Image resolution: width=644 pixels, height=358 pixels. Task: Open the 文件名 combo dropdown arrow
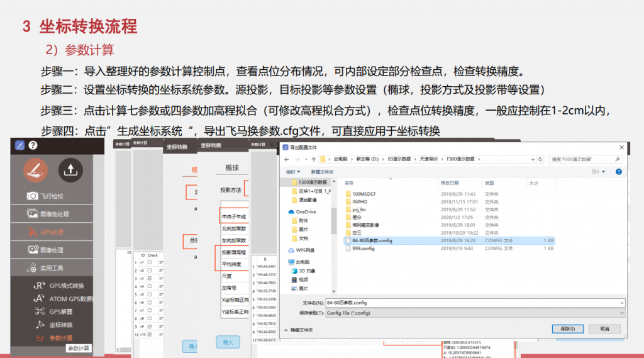(x=622, y=303)
